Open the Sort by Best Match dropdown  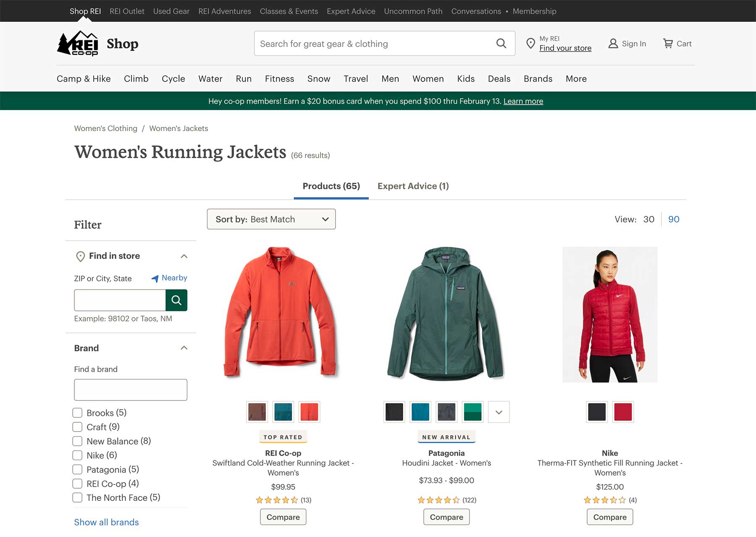tap(271, 219)
